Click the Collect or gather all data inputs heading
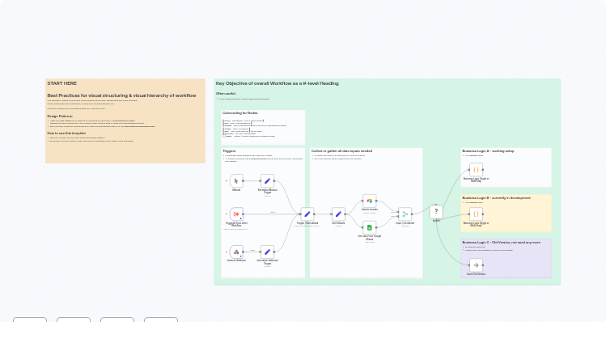The height and width of the screenshot is (364, 606). (341, 150)
